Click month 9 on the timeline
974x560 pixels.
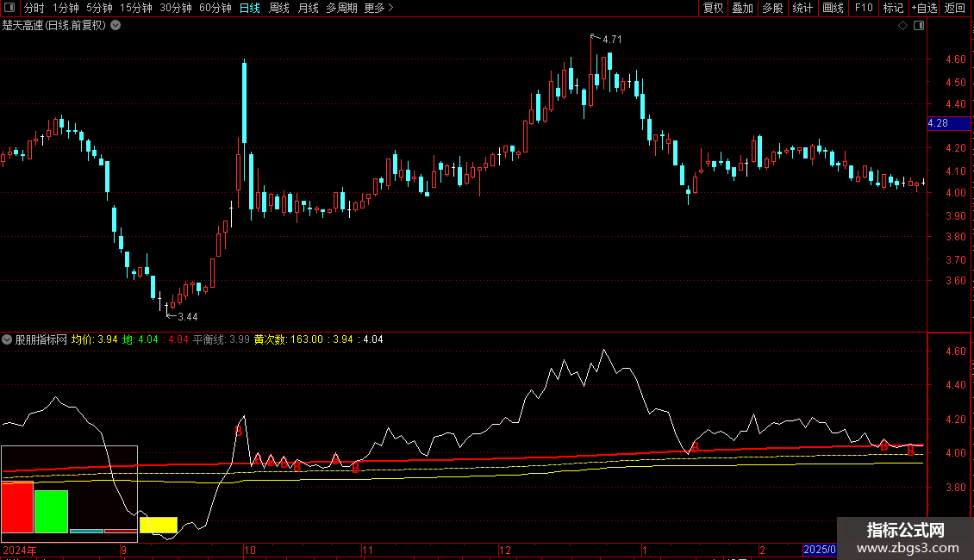(x=124, y=551)
